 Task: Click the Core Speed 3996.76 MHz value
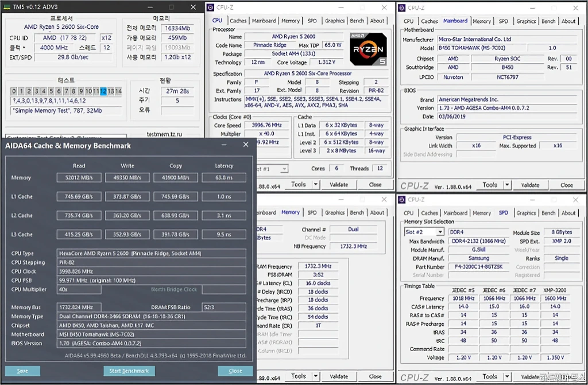click(x=266, y=125)
